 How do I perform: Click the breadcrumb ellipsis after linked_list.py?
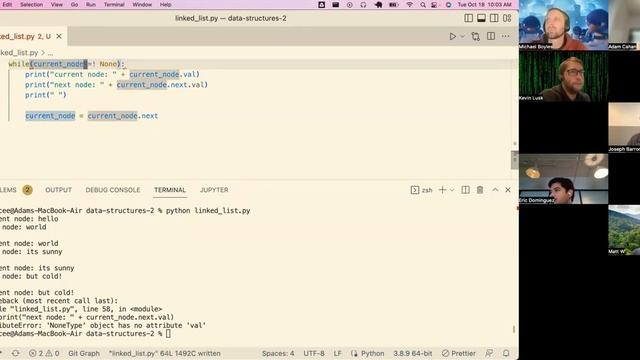pyautogui.click(x=50, y=53)
